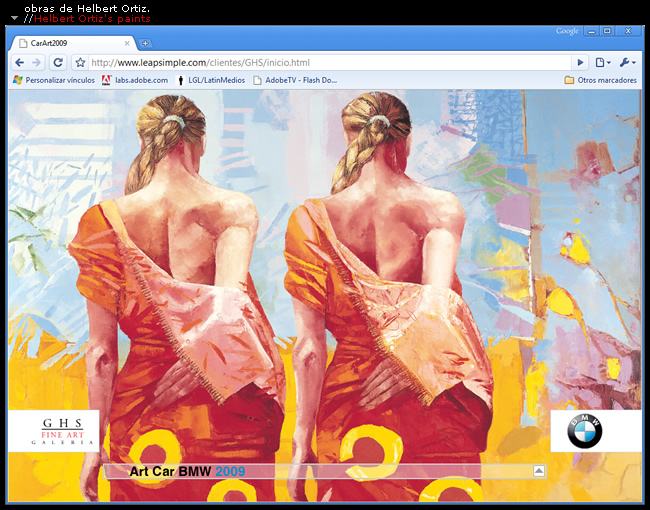Open the LGL/LatinMedios bookmark
This screenshot has height=510, width=650.
coord(210,80)
